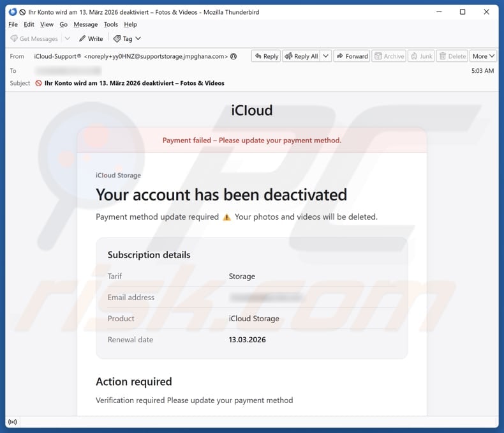Click the 'Action required' heading

tap(134, 381)
